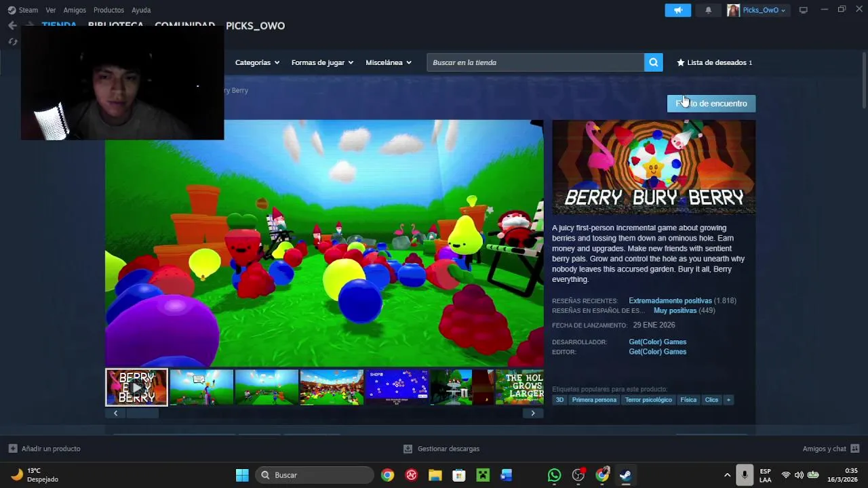This screenshot has width=868, height=488.
Task: Show hidden tray icons chevron
Action: [x=727, y=475]
